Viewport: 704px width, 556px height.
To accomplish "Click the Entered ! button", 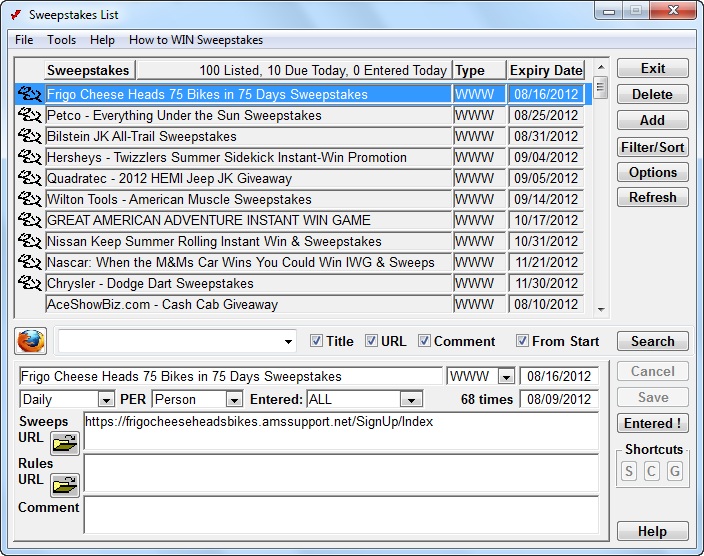I will point(653,424).
